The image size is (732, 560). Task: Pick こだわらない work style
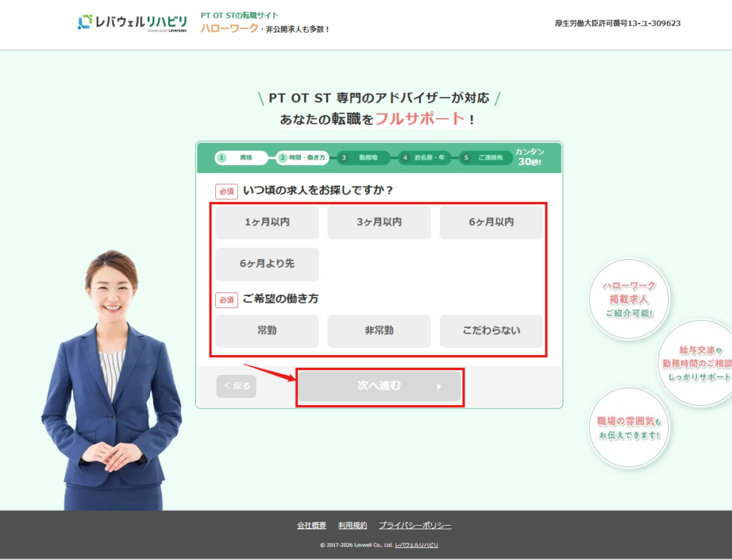(491, 331)
